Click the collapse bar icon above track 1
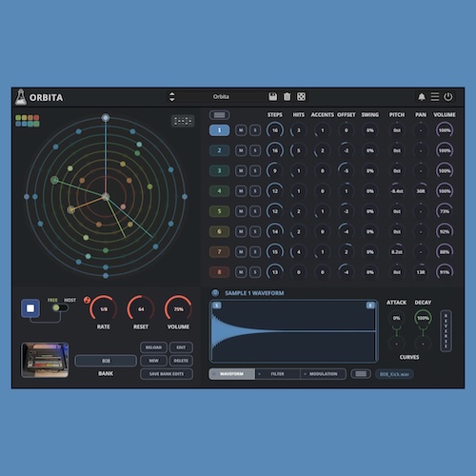 [219, 115]
